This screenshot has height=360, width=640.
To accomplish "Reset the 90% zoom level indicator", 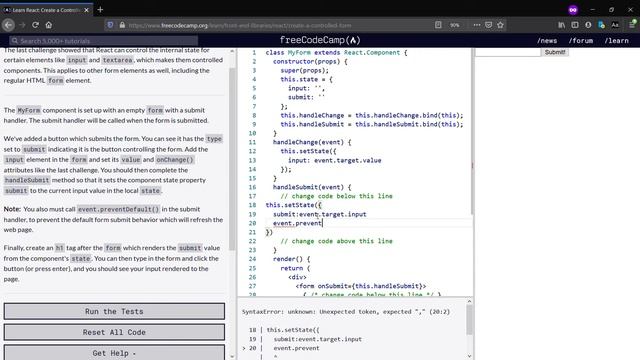I will click(x=455, y=25).
